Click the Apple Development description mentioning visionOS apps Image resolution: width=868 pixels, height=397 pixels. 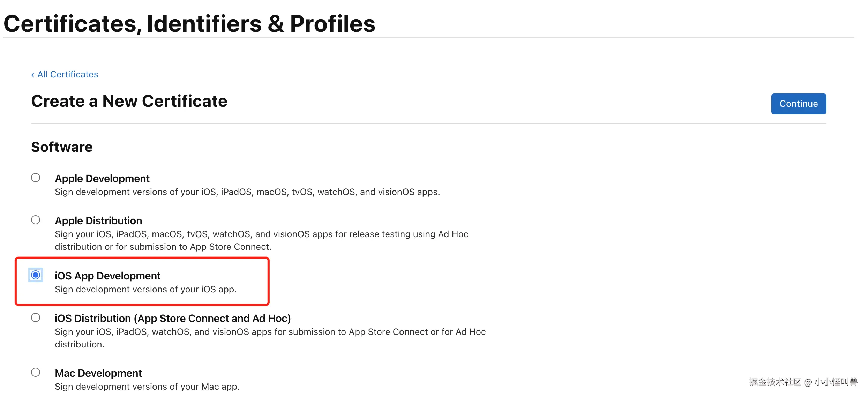247,192
